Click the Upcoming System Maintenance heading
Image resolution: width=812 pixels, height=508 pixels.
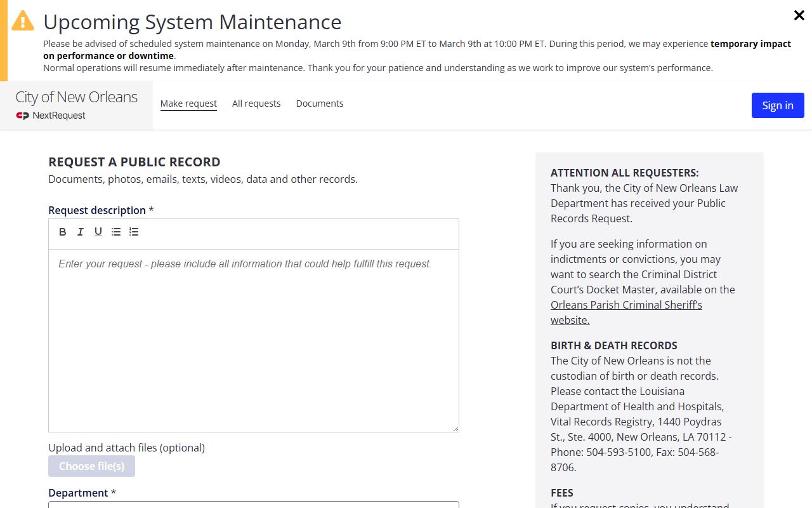pos(192,22)
